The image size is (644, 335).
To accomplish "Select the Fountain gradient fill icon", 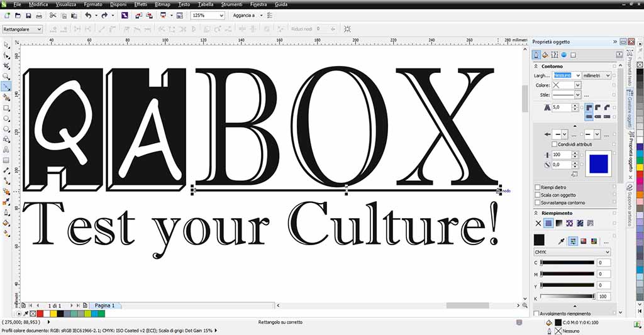I will 559,223.
